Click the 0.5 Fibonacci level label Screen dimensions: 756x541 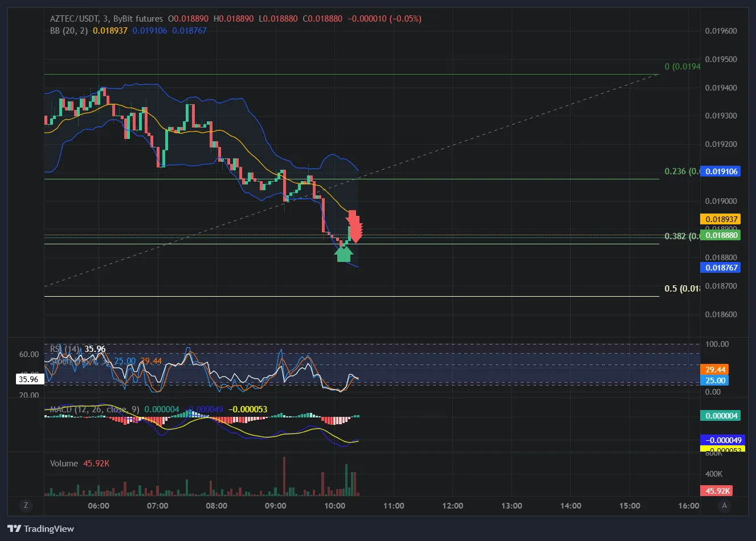click(682, 289)
